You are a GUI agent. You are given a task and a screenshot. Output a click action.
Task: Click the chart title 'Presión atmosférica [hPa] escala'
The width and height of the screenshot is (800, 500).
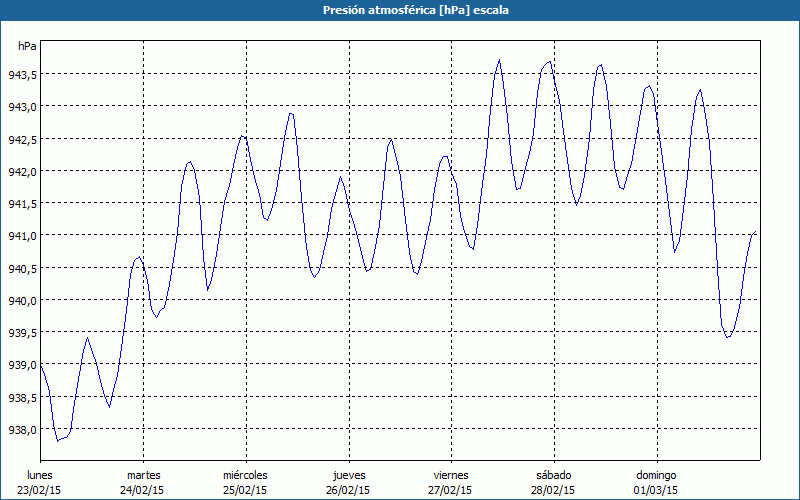coord(399,10)
